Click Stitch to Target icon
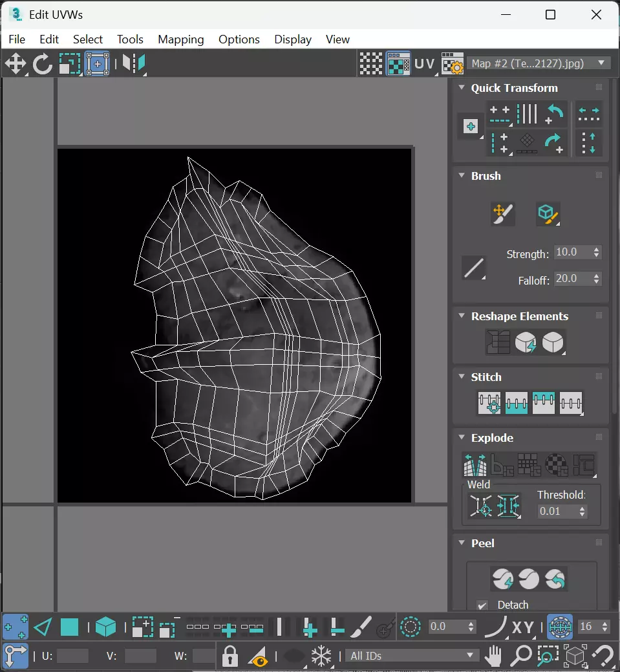This screenshot has height=672, width=620. click(x=489, y=403)
